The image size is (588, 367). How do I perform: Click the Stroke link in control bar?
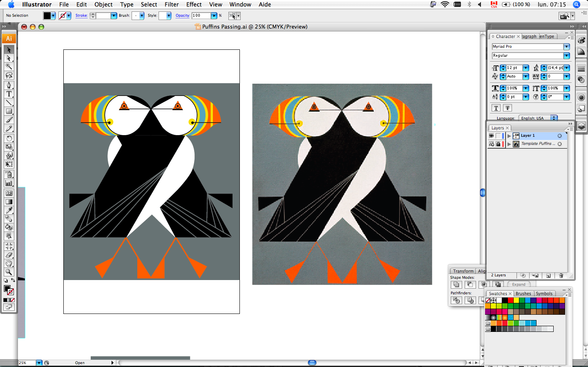81,16
